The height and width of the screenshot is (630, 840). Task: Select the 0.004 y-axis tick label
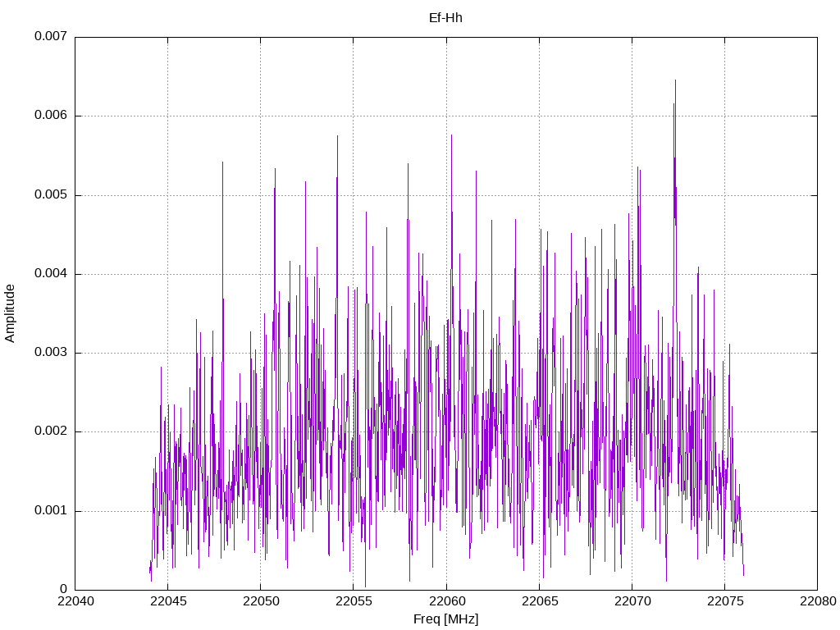point(51,274)
